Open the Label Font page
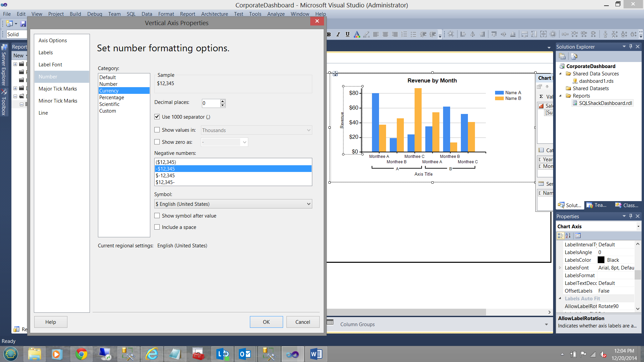The height and width of the screenshot is (362, 644). tap(50, 64)
